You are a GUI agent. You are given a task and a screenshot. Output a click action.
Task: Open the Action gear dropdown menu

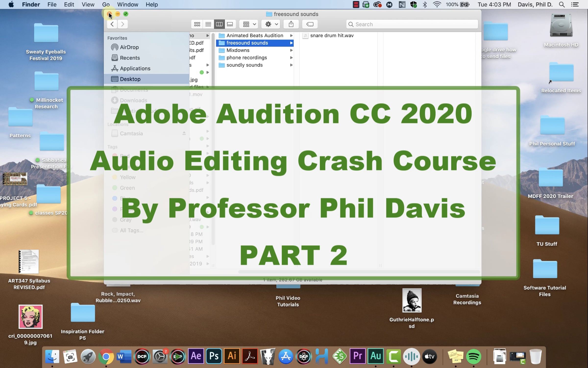[x=271, y=24]
